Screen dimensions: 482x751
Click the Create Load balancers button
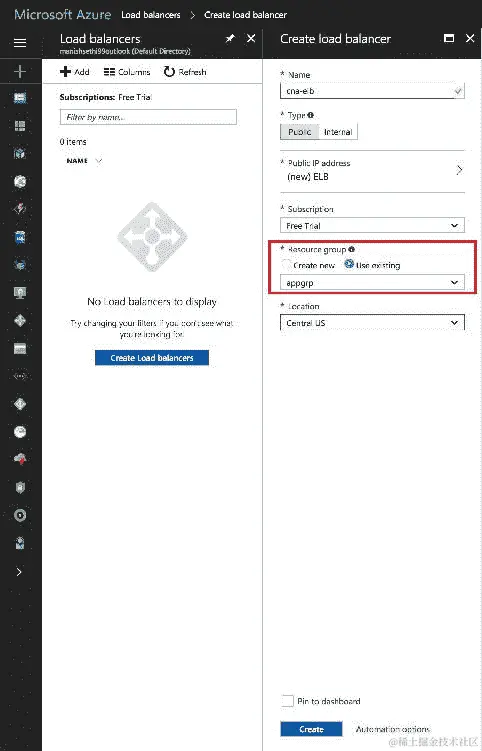tap(152, 358)
